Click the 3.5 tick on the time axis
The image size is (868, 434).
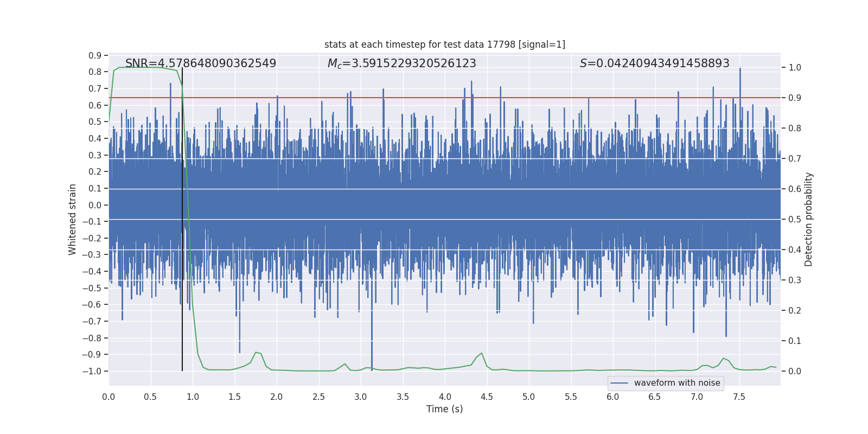click(x=403, y=397)
